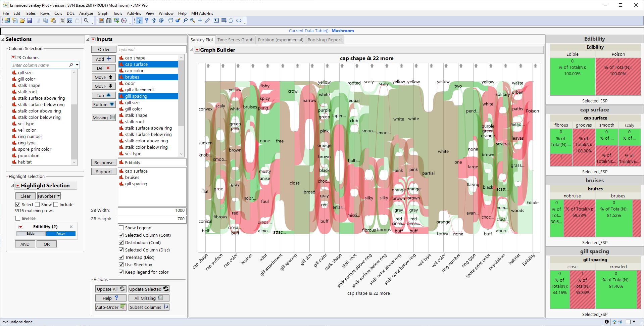Toggle the Inverse checkbox in Highlight selection
Viewport: 644px width, 326px height.
[18, 218]
